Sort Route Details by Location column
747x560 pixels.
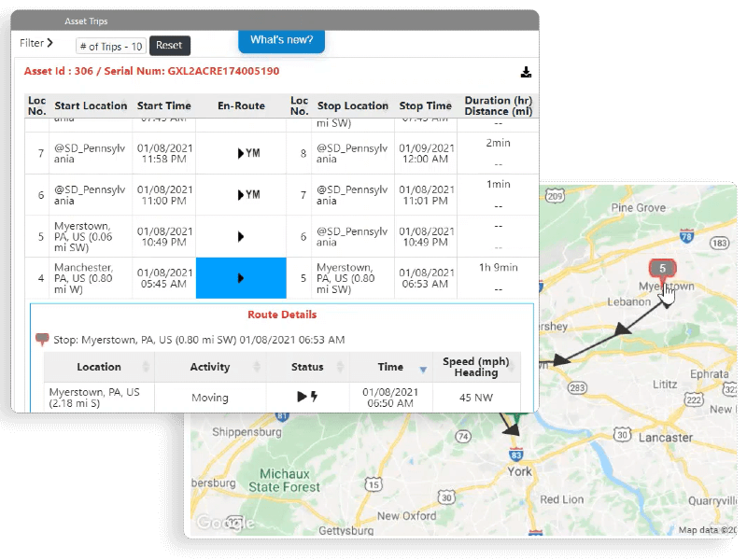click(x=99, y=367)
